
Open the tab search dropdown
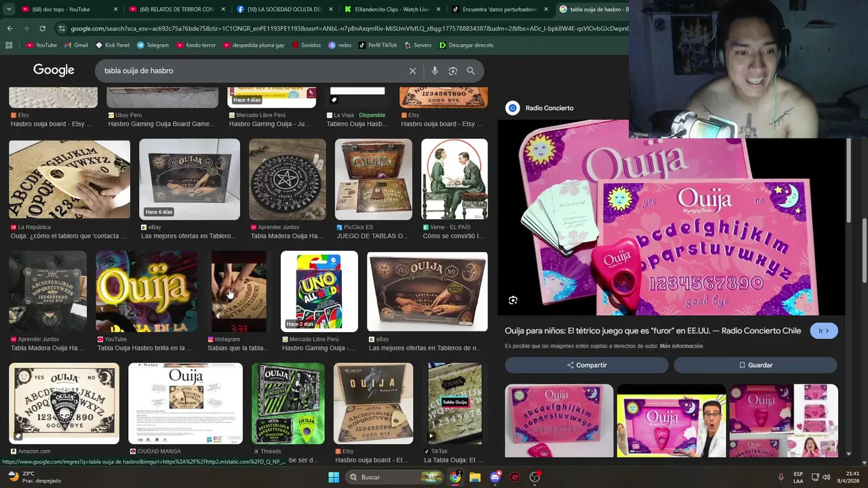click(8, 9)
